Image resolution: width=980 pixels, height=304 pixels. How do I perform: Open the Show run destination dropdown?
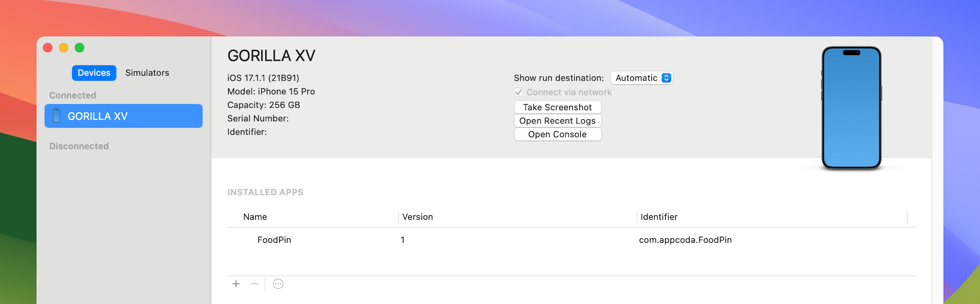[x=642, y=78]
